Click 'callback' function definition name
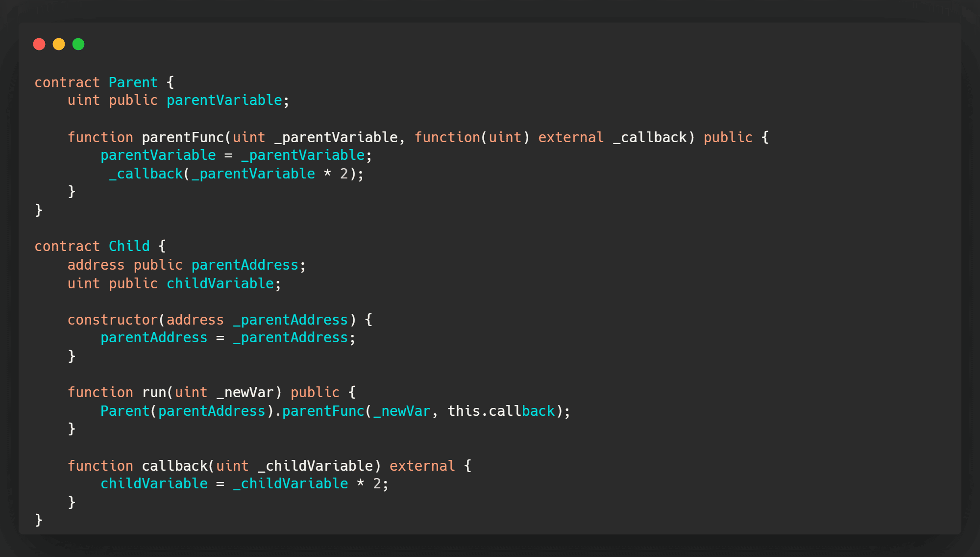The image size is (980, 557). [x=174, y=466]
